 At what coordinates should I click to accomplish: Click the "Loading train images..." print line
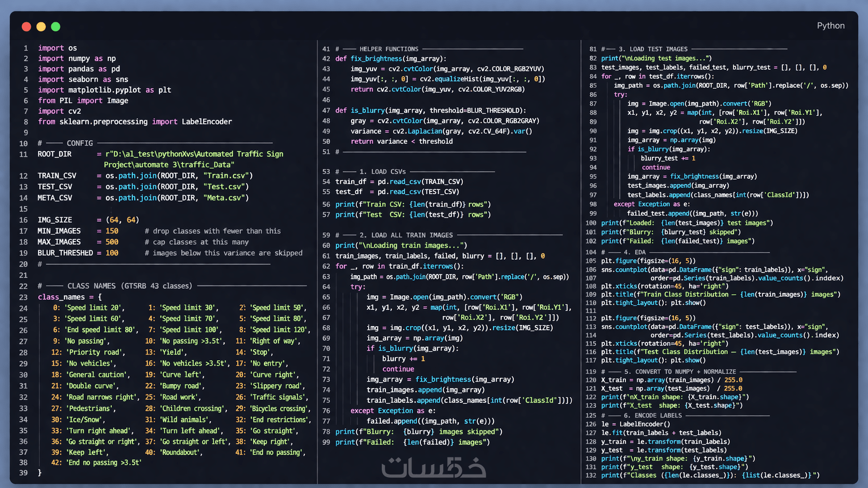(401, 246)
